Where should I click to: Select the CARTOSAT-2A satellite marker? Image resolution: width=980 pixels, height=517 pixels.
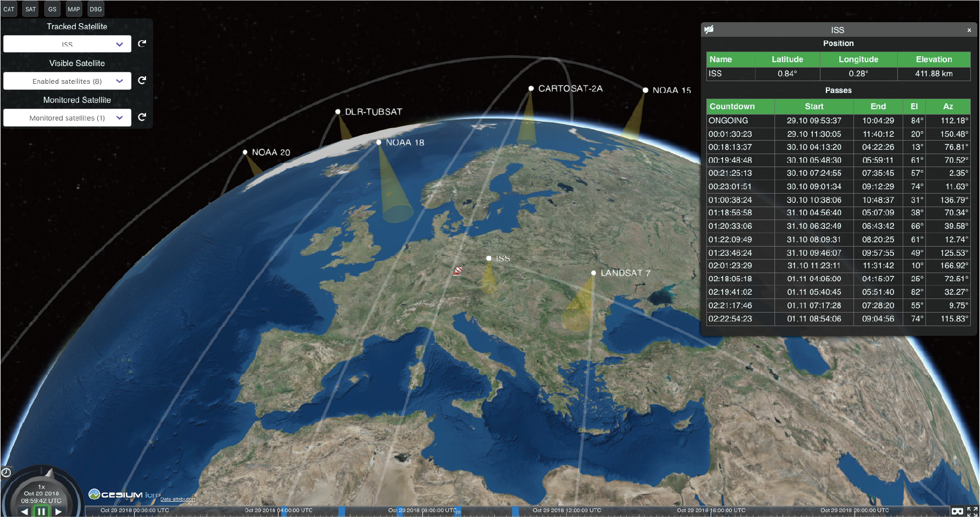[531, 88]
